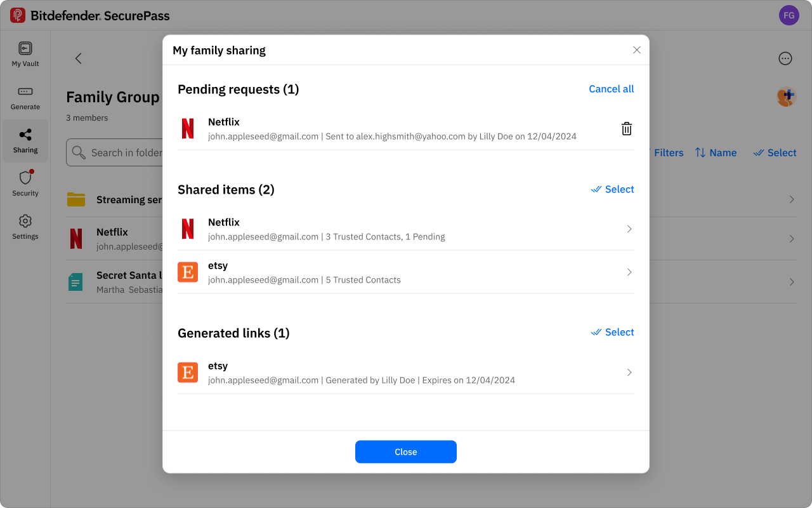Open Filters in the background toolbar

(668, 153)
